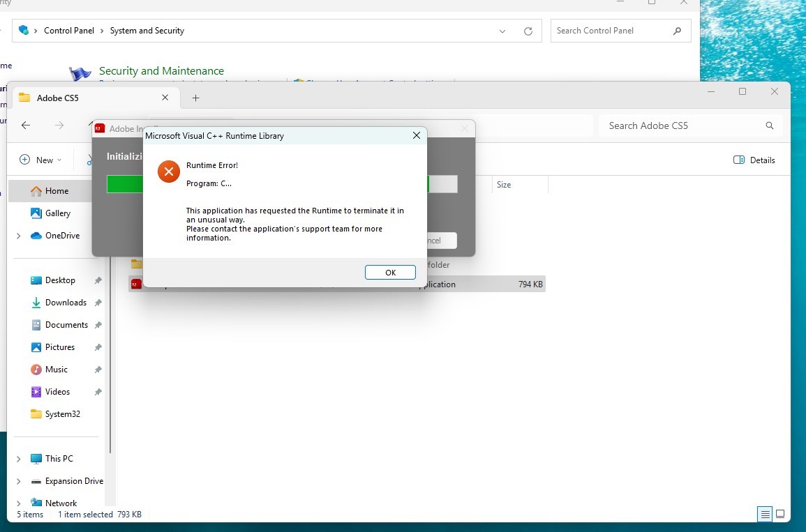Viewport: 806px width, 532px height.
Task: Select Expansion Drive in navigation pane
Action: pyautogui.click(x=74, y=480)
